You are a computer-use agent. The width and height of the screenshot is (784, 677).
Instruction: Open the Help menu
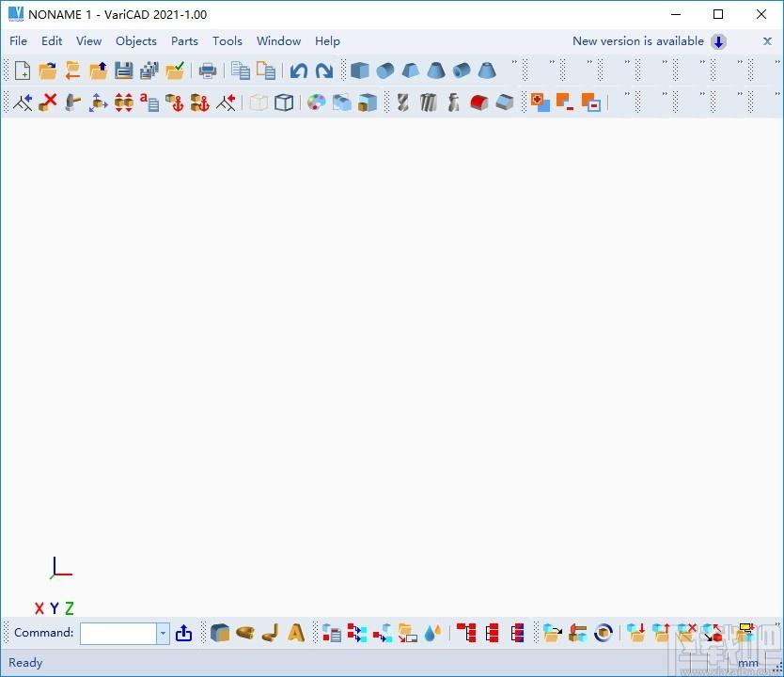(327, 41)
